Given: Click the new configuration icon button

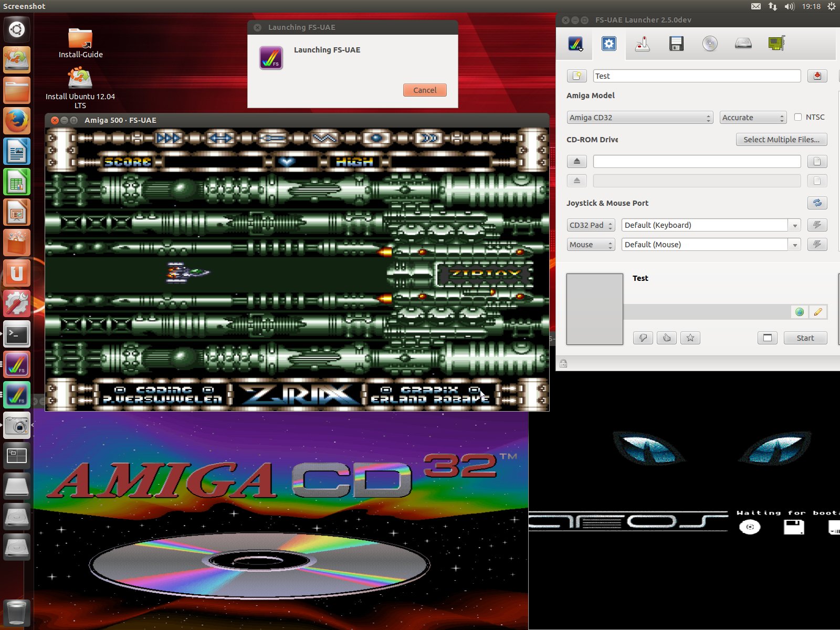Looking at the screenshot, I should tap(576, 76).
